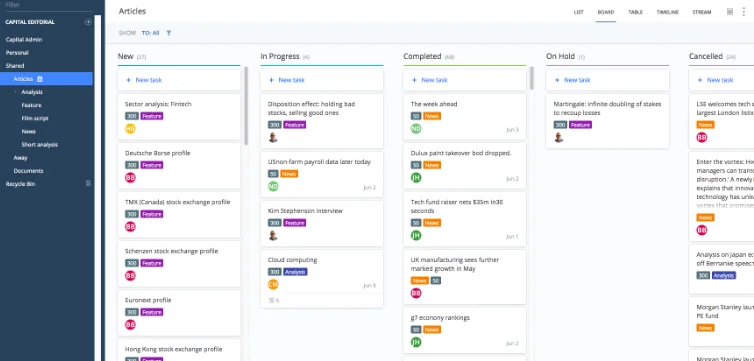Open the filter funnel icon beside To: All
The width and height of the screenshot is (754, 361).
pyautogui.click(x=169, y=33)
